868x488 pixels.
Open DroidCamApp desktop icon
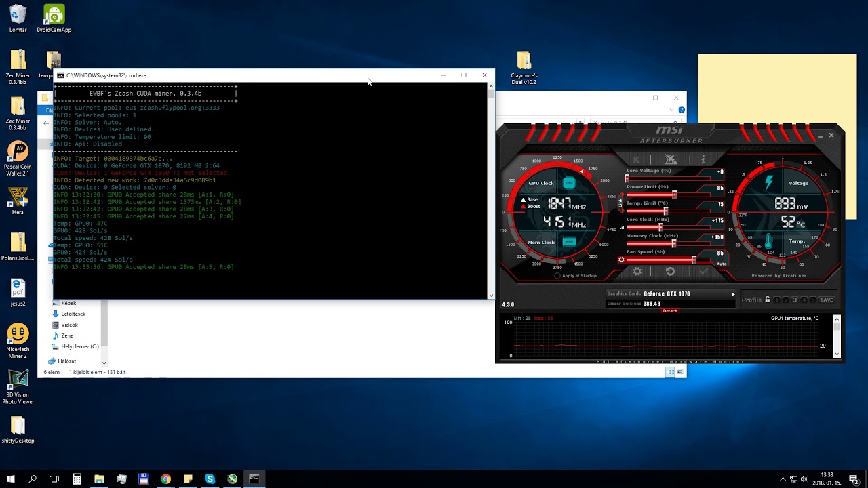[54, 19]
